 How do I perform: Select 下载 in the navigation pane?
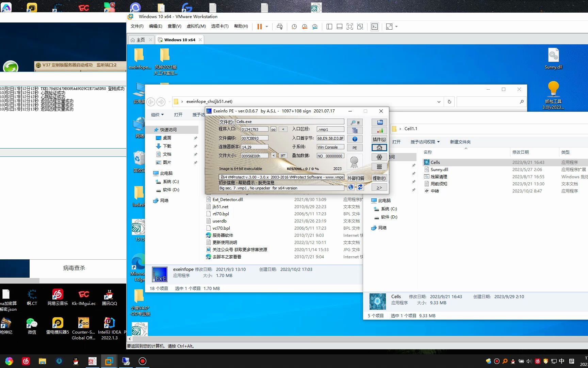tap(167, 146)
